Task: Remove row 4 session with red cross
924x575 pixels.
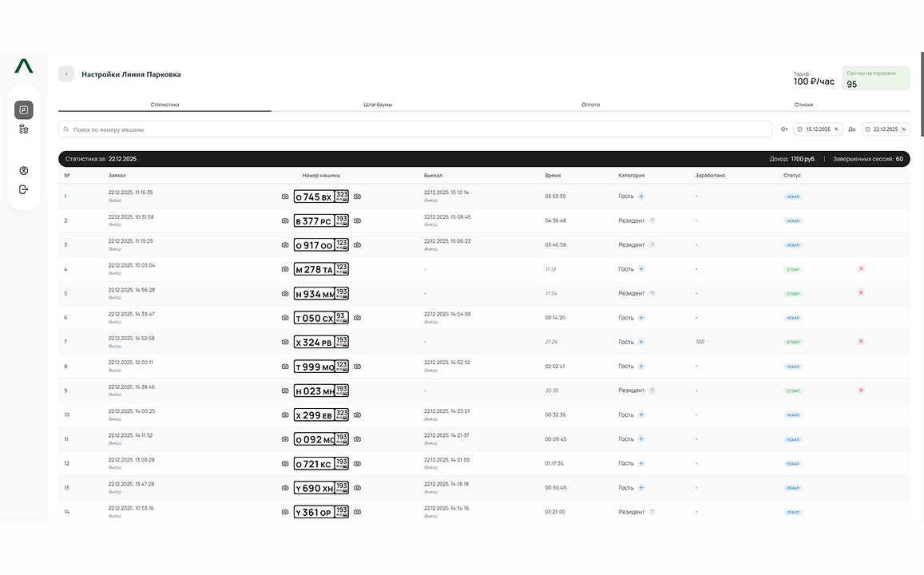Action: point(861,269)
